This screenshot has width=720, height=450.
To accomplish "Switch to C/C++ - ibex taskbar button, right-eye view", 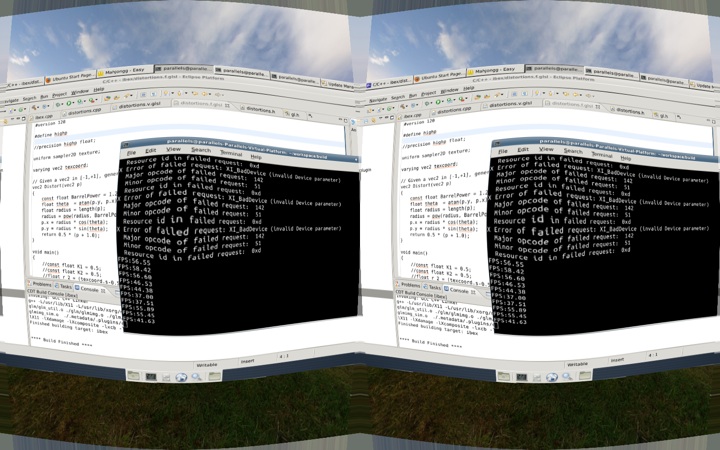I will point(388,83).
